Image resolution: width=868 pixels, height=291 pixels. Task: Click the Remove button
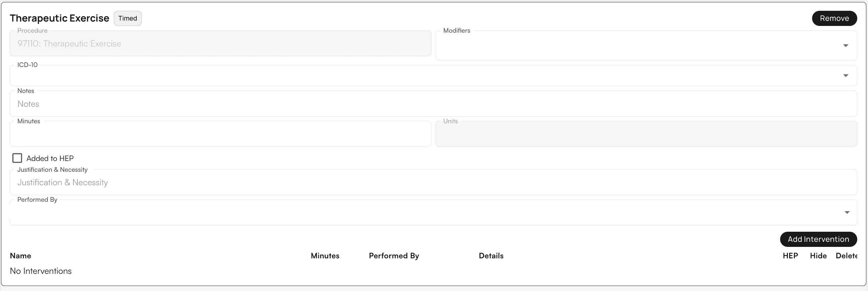click(x=835, y=18)
